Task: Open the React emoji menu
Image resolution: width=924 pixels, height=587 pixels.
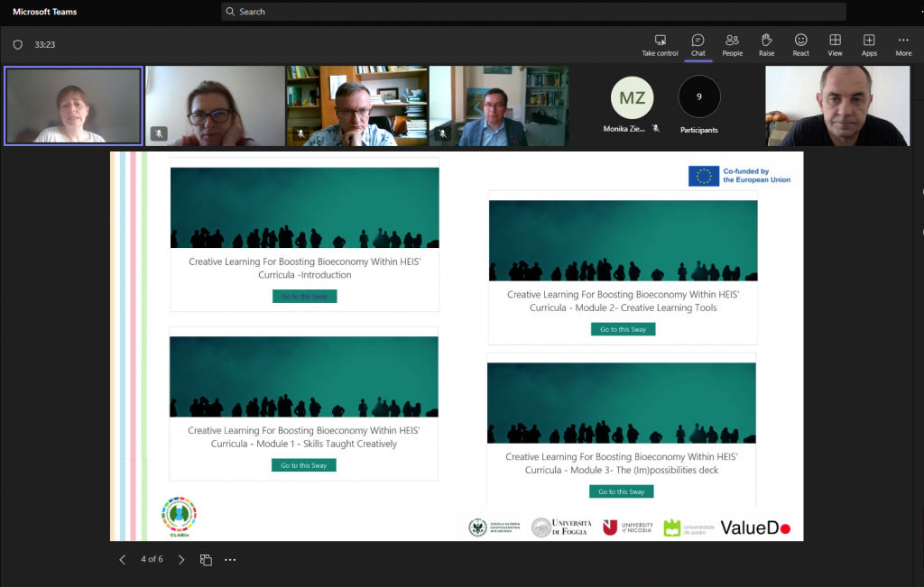Action: [x=800, y=41]
